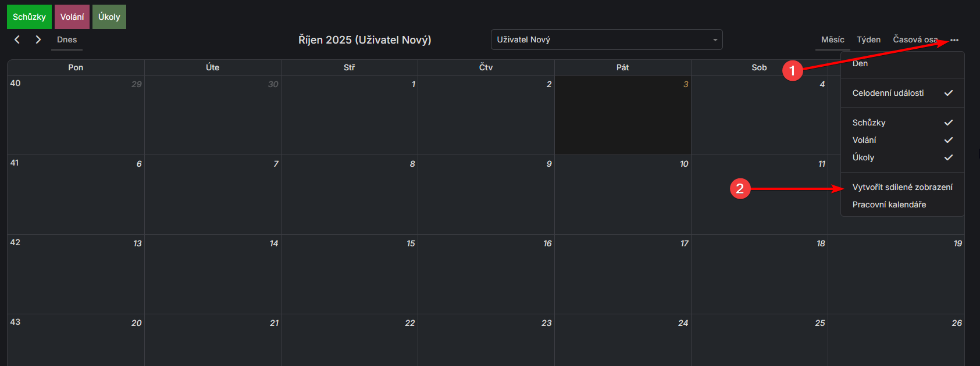This screenshot has height=366, width=980.
Task: Uncheck Schůzky in the dropdown menu
Action: click(902, 123)
